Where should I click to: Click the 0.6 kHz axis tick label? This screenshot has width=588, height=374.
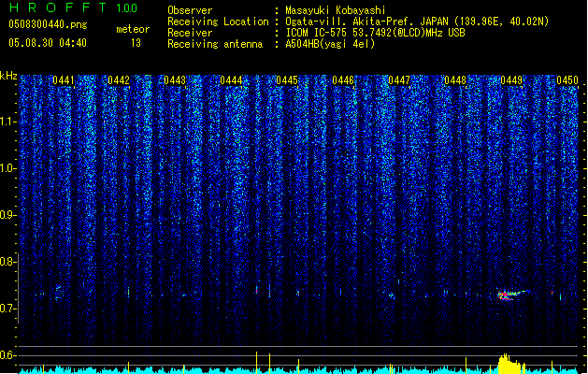[7, 355]
